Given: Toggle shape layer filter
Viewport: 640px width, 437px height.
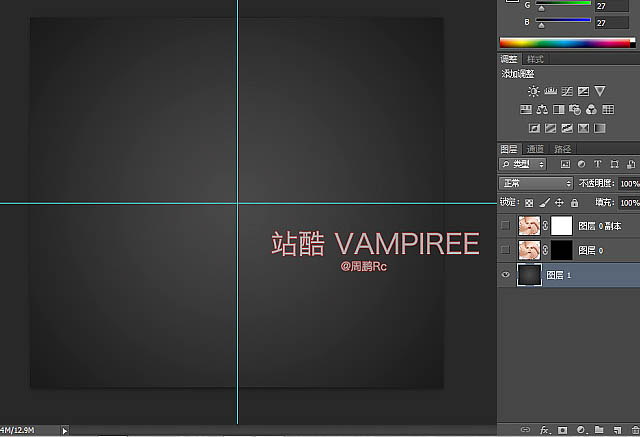Looking at the screenshot, I should point(614,164).
